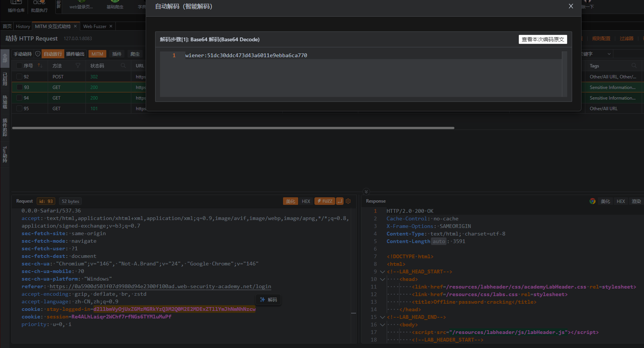The width and height of the screenshot is (644, 348).
Task: Collapse the LAB_HEAD_START fold at line 9
Action: coord(382,272)
